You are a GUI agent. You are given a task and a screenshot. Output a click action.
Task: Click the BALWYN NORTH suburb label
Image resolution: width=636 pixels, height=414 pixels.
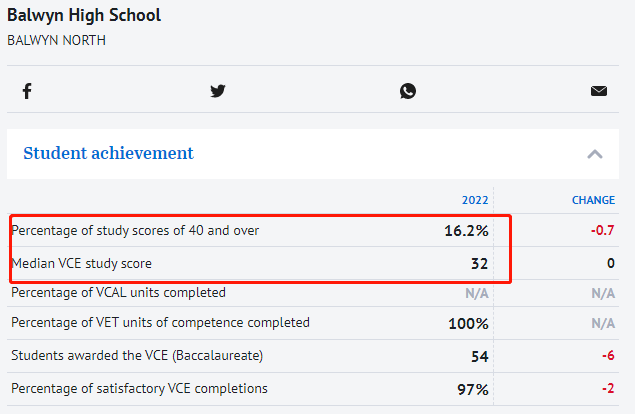pos(56,41)
